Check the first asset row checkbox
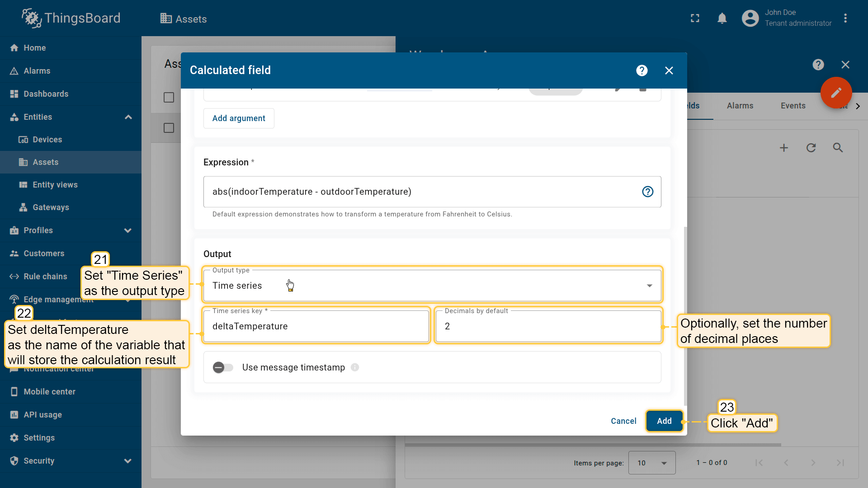This screenshot has height=488, width=868. coord(169,128)
